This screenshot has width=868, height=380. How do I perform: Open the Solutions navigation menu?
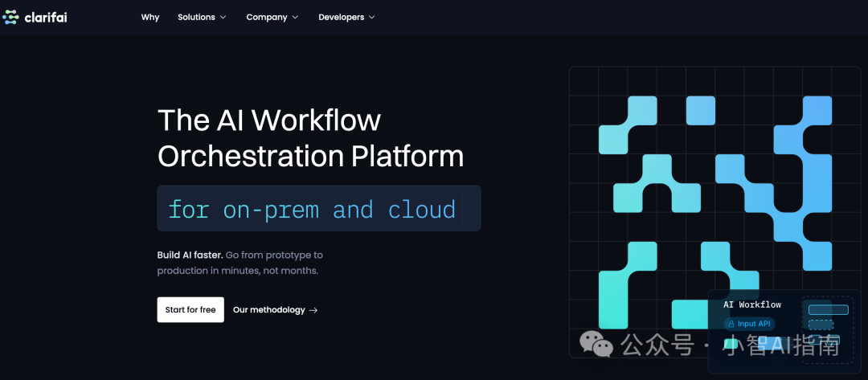tap(196, 17)
